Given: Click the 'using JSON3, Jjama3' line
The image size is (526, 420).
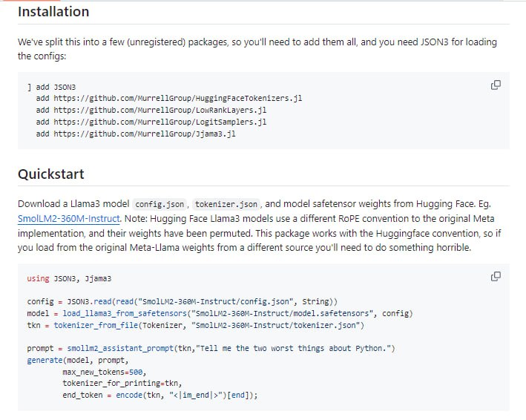Looking at the screenshot, I should [x=68, y=278].
